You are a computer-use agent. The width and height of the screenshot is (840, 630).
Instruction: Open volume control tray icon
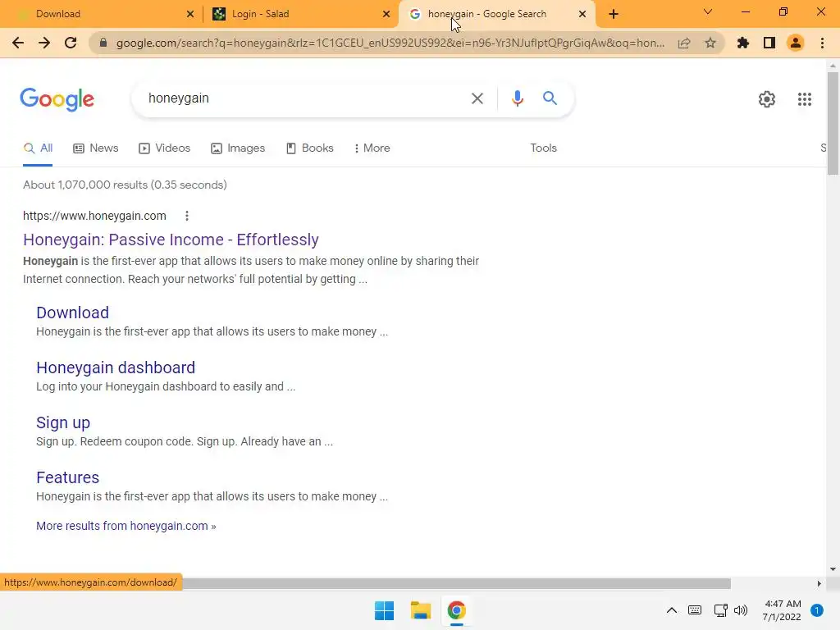pos(741,610)
